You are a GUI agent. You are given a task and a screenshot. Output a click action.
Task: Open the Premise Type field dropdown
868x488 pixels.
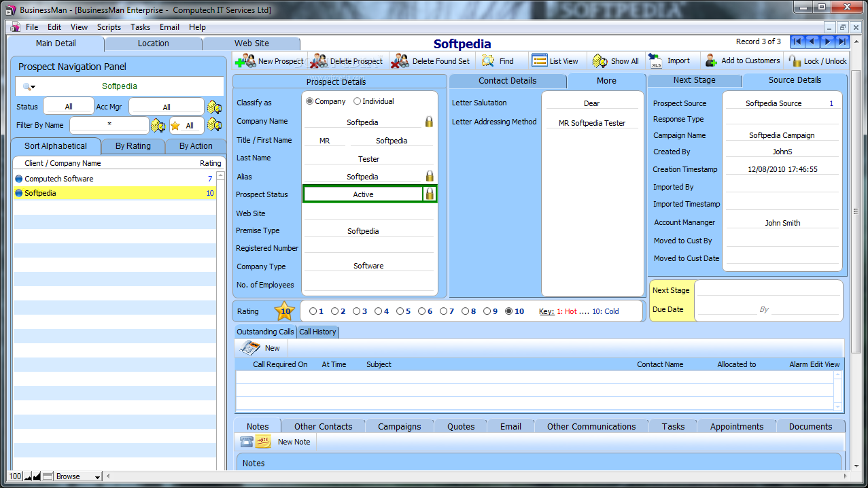point(368,231)
